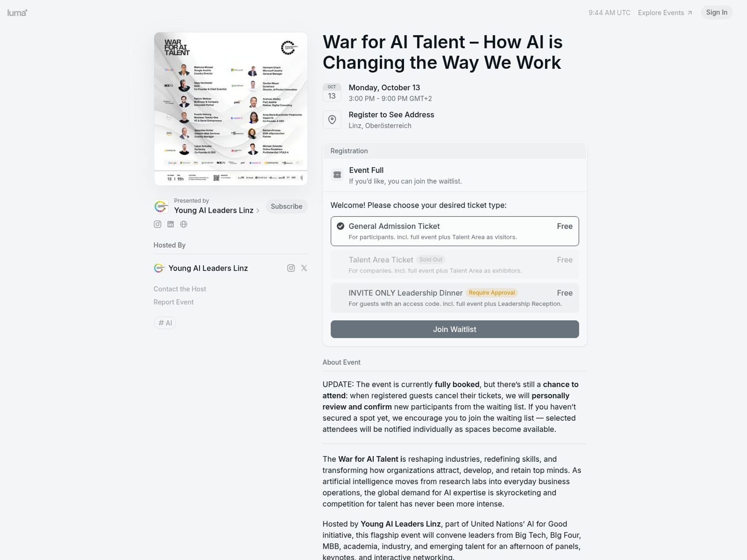This screenshot has height=560, width=747.
Task: Click Contact the Host link
Action: tap(180, 289)
